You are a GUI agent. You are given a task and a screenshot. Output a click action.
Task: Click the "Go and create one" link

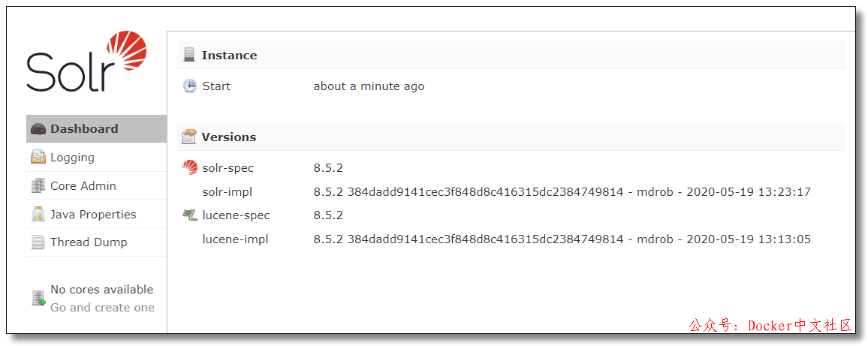tap(102, 308)
